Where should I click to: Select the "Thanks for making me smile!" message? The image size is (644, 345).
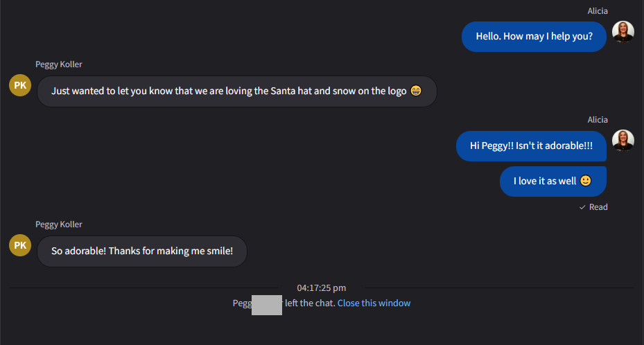pos(142,251)
